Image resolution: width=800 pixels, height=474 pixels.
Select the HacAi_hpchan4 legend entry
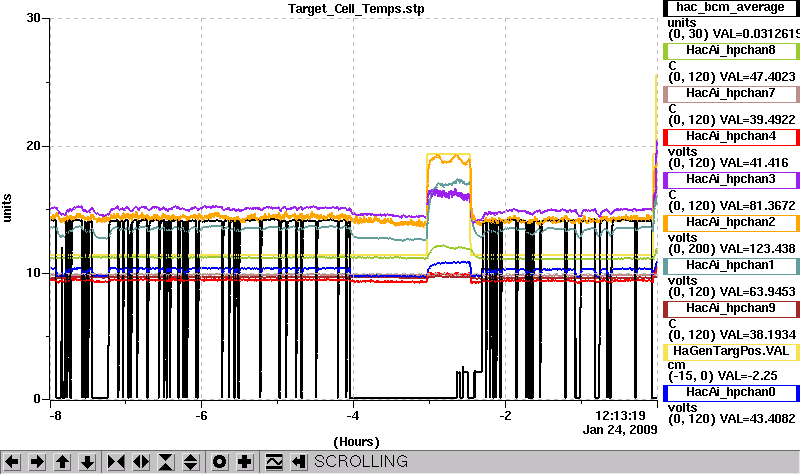pyautogui.click(x=731, y=136)
